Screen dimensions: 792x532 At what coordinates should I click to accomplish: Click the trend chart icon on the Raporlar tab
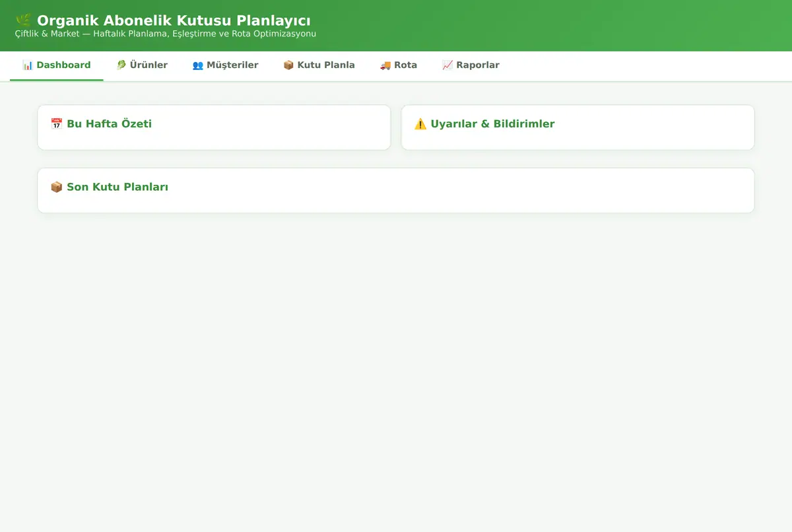pyautogui.click(x=447, y=65)
